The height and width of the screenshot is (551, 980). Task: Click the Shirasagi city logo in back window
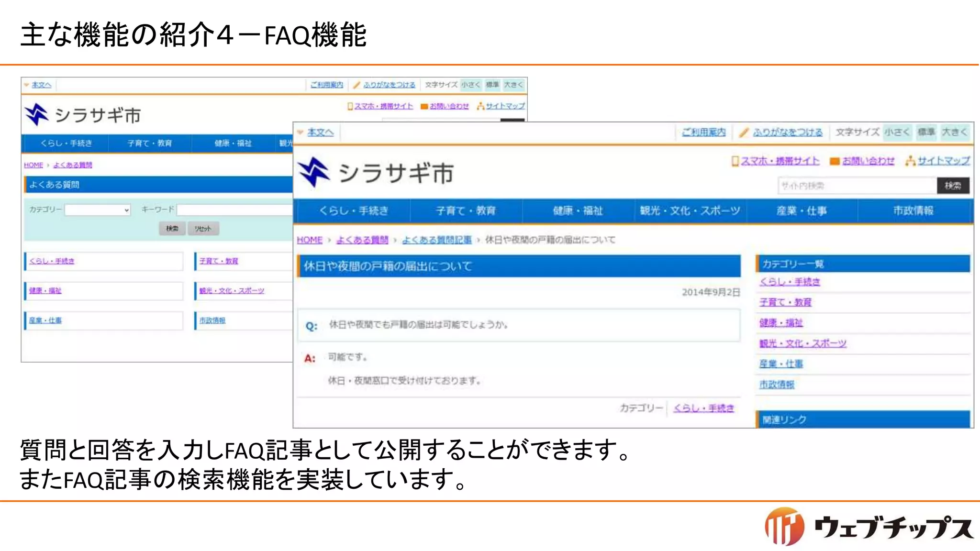point(83,115)
